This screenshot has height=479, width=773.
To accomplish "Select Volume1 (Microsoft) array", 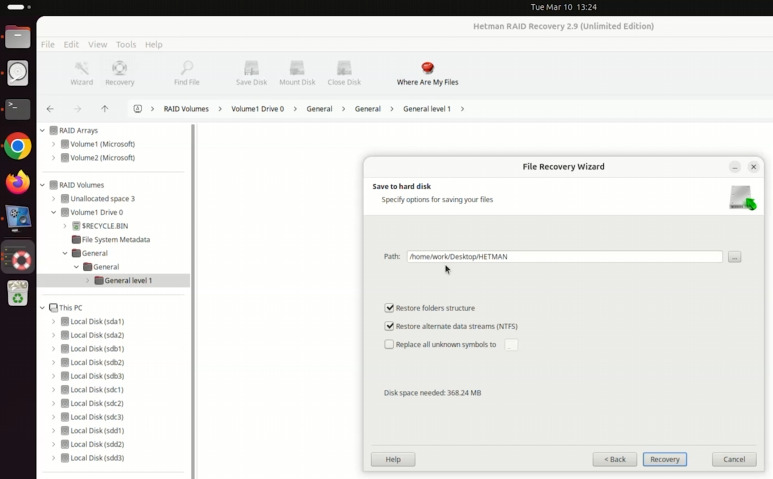I will [98, 144].
